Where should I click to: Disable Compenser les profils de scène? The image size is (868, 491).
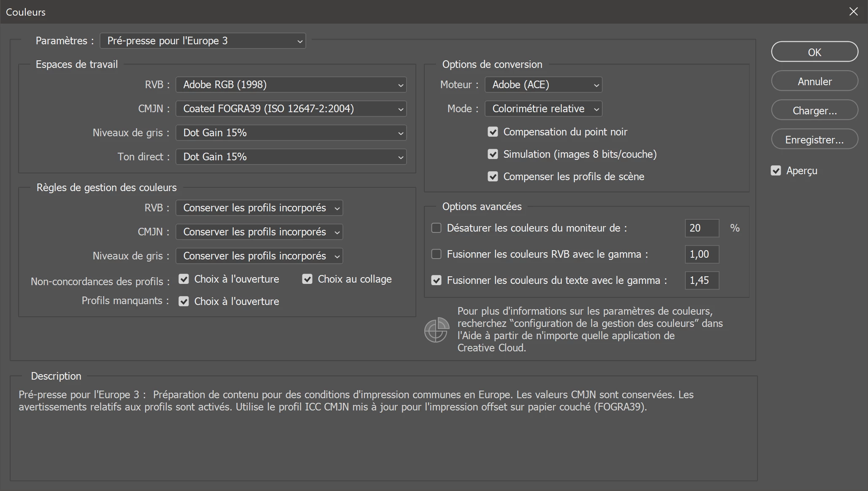(x=493, y=177)
